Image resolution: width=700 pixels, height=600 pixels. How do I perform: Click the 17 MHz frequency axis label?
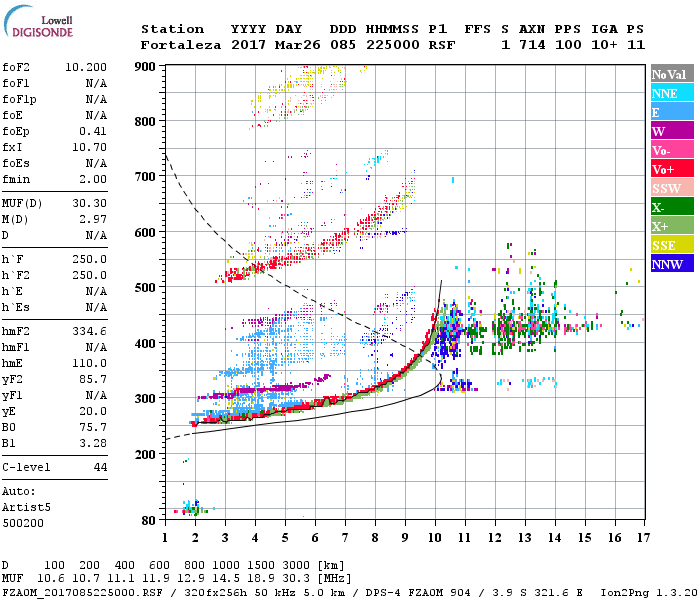[x=643, y=538]
